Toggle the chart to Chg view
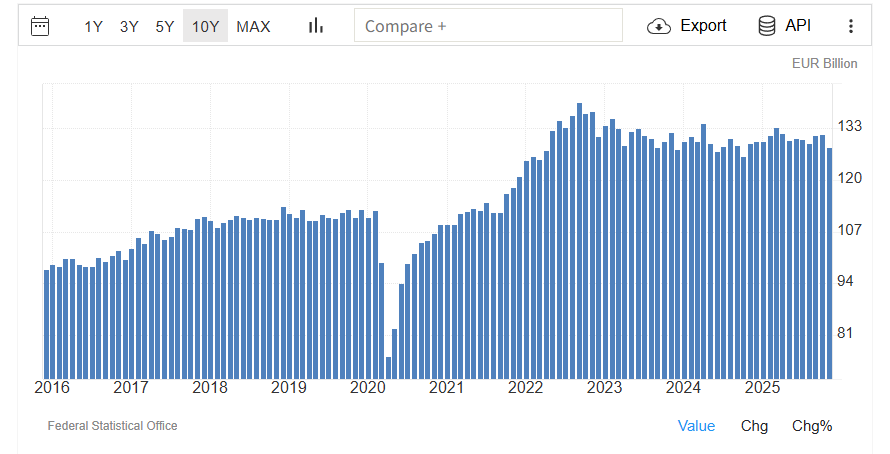The height and width of the screenshot is (454, 890). (x=754, y=426)
